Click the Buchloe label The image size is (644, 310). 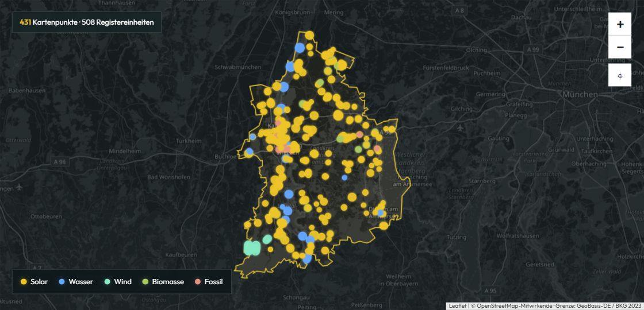pyautogui.click(x=225, y=157)
